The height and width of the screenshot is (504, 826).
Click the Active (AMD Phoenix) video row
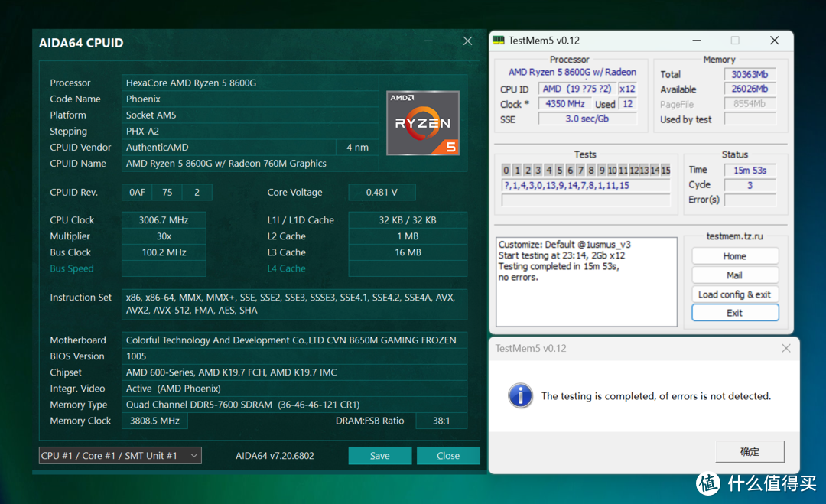click(294, 389)
